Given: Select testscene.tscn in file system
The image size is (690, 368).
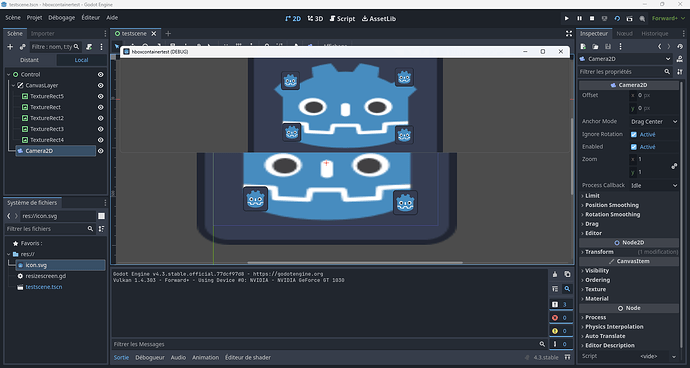Looking at the screenshot, I should pyautogui.click(x=44, y=287).
